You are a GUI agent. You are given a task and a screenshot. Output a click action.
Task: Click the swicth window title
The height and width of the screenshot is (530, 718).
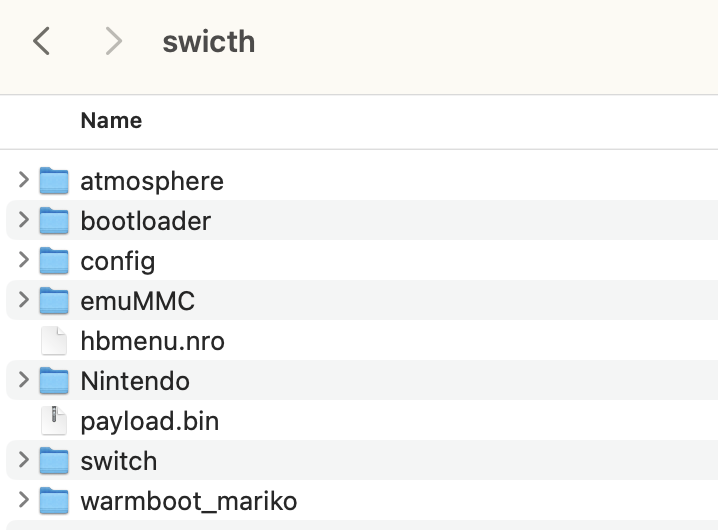(x=209, y=42)
